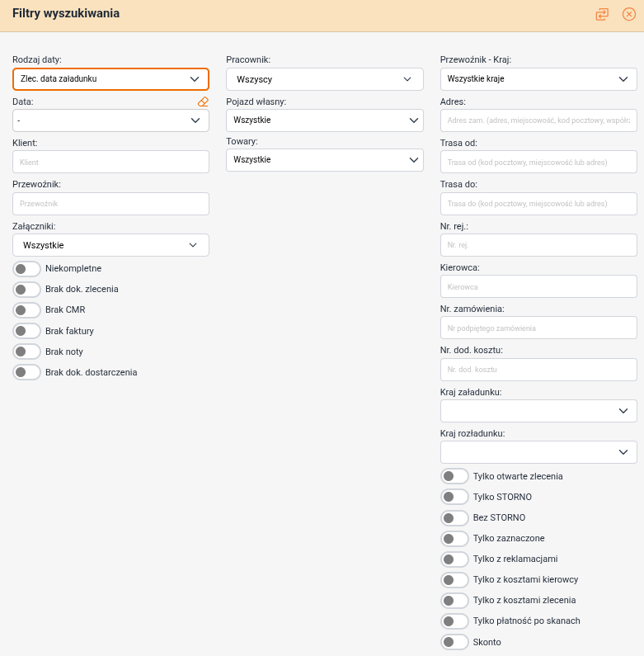Click the eraser icon to clear Data
The image size is (644, 656).
coord(203,101)
